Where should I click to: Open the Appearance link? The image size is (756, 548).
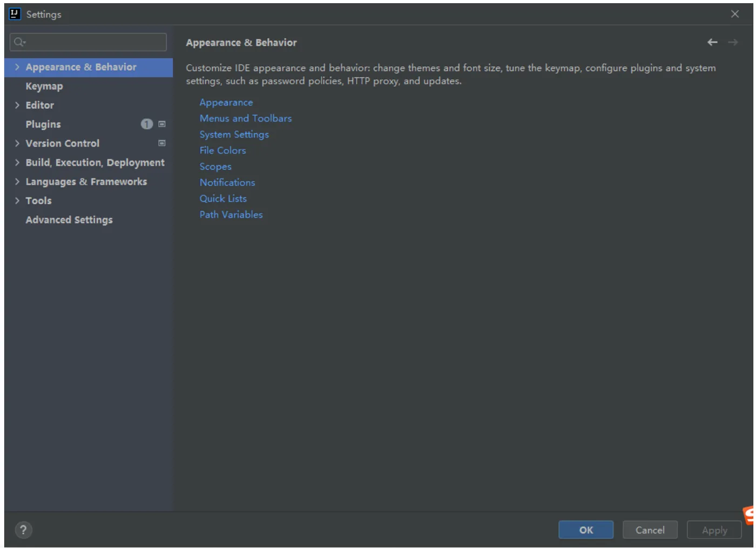(x=226, y=102)
